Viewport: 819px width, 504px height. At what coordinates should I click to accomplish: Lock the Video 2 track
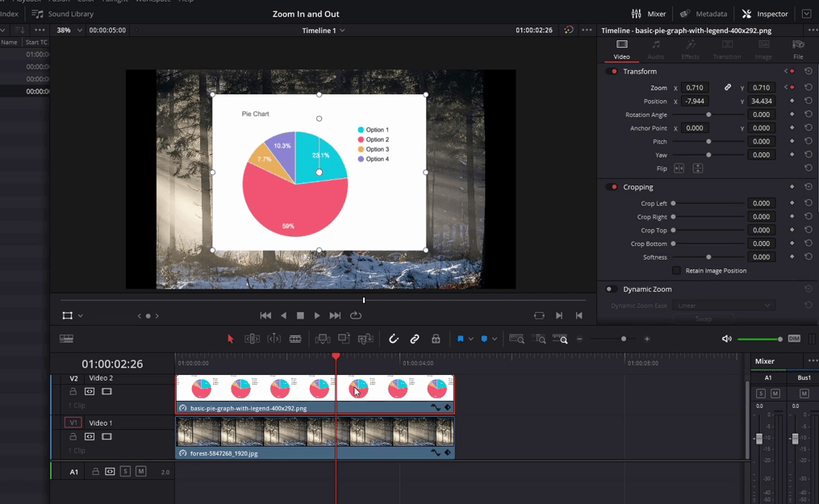(x=73, y=391)
